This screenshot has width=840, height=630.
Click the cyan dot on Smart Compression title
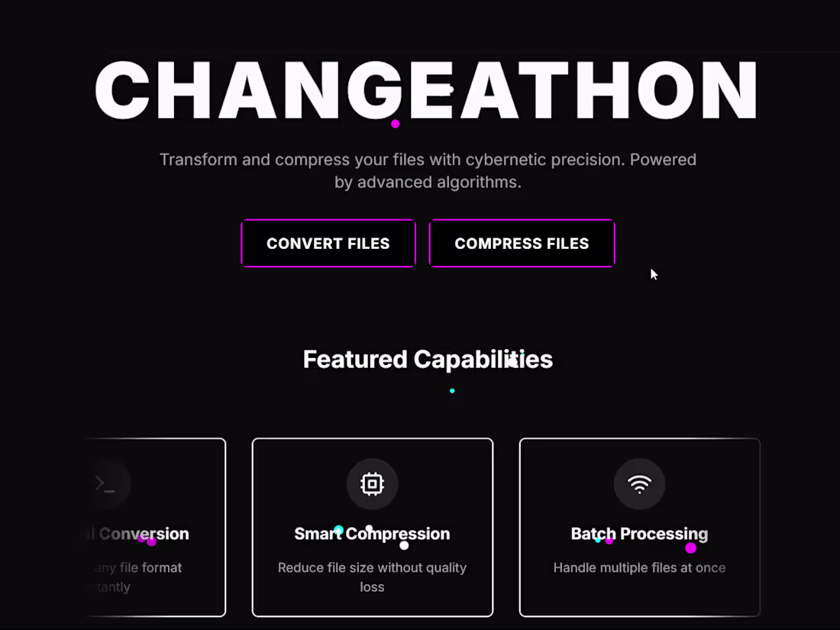tap(339, 529)
